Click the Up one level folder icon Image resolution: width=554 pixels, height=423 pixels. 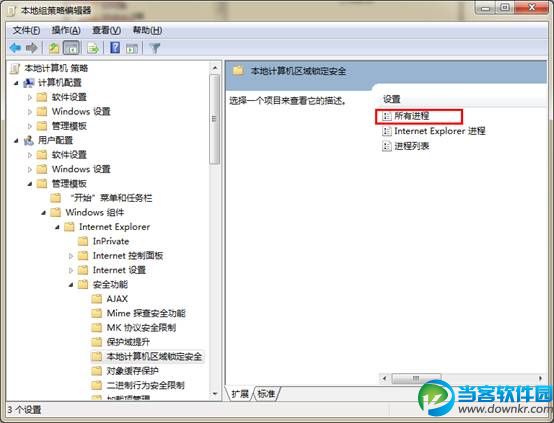54,48
